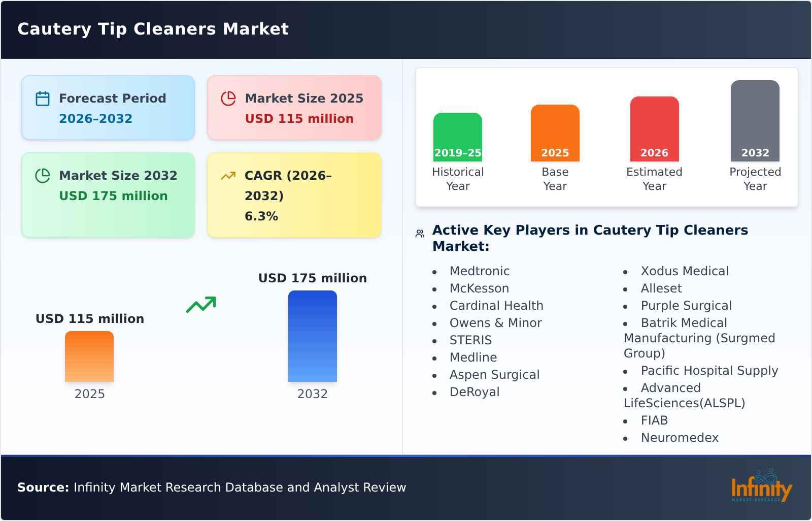
Task: Click the Infinity Market Research logo
Action: coord(761,486)
